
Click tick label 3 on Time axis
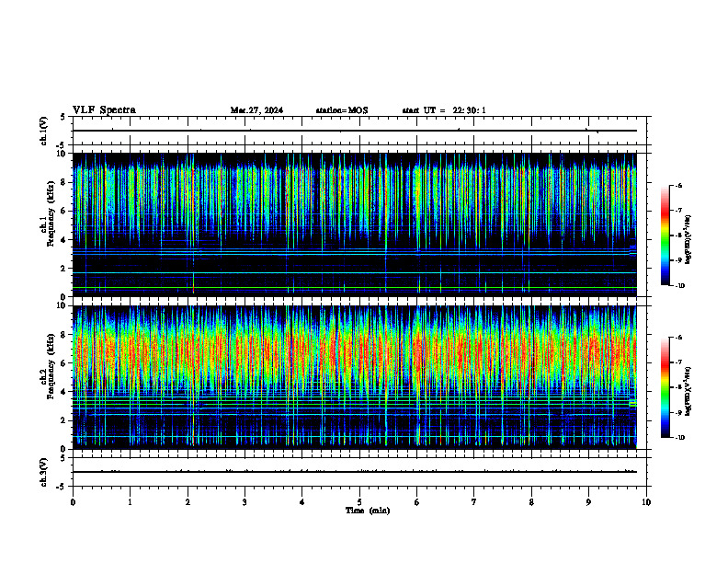245,502
